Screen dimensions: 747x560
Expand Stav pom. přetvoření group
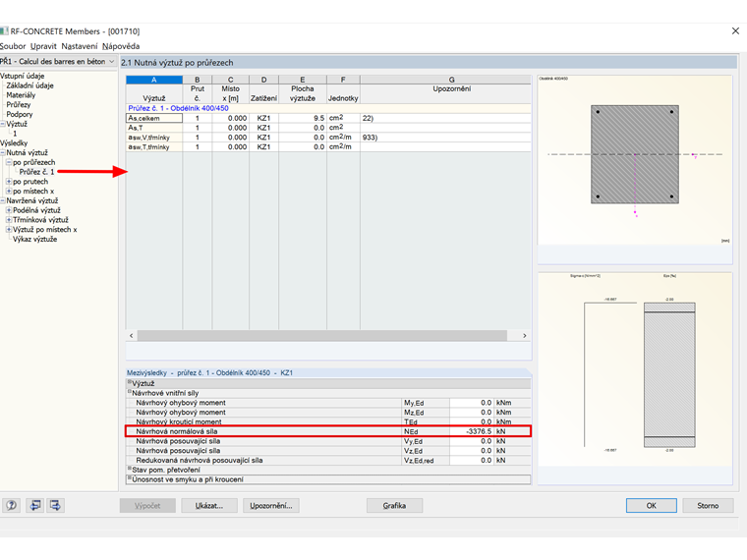[129, 468]
